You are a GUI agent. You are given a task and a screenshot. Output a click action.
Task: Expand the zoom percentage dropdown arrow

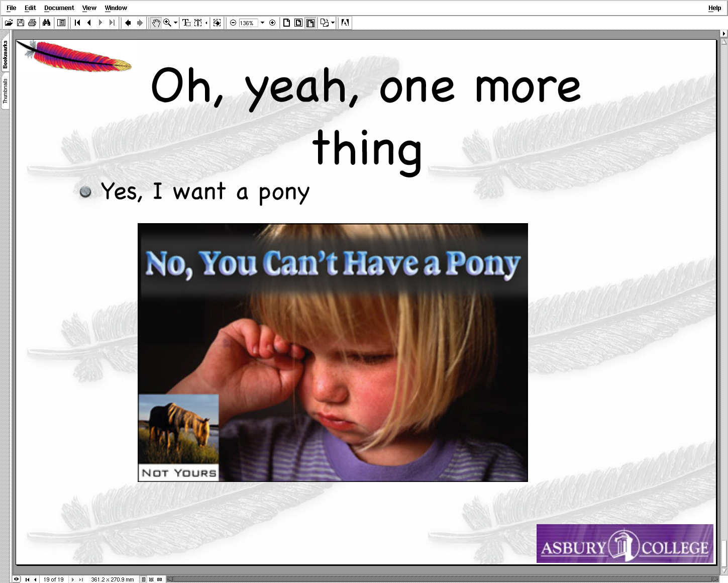262,23
